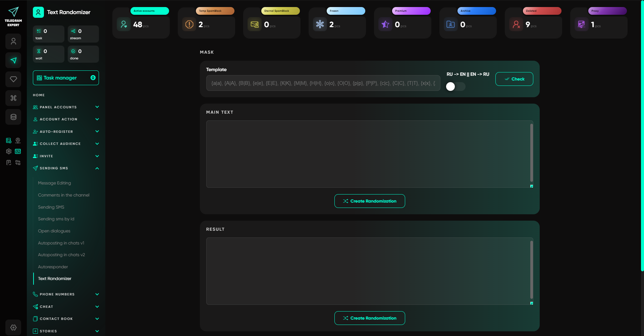The image size is (644, 336).
Task: Click the Check button next to the template
Action: 514,79
